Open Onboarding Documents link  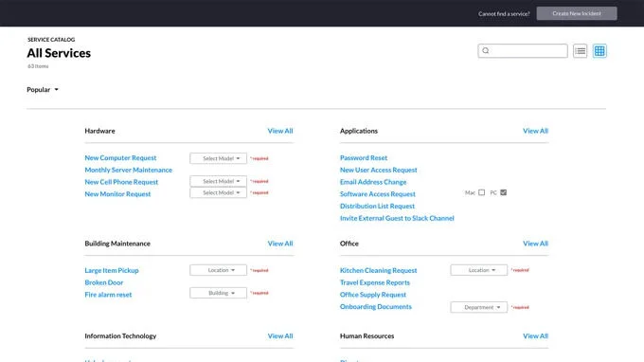coord(375,306)
